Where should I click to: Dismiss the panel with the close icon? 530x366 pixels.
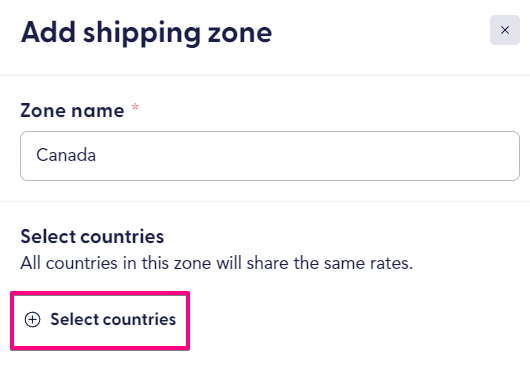point(505,30)
